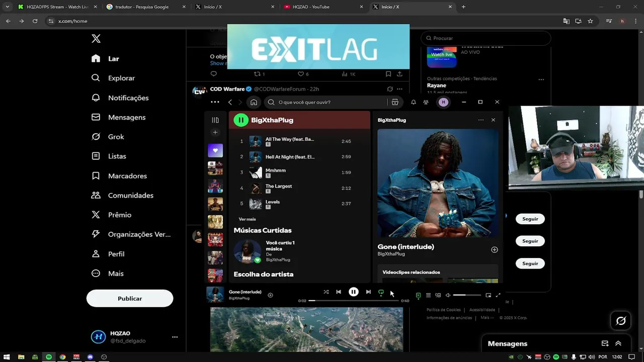The width and height of the screenshot is (644, 362).
Task: Create playlist with plus icon in Spotify sidebar
Action: pos(215,132)
